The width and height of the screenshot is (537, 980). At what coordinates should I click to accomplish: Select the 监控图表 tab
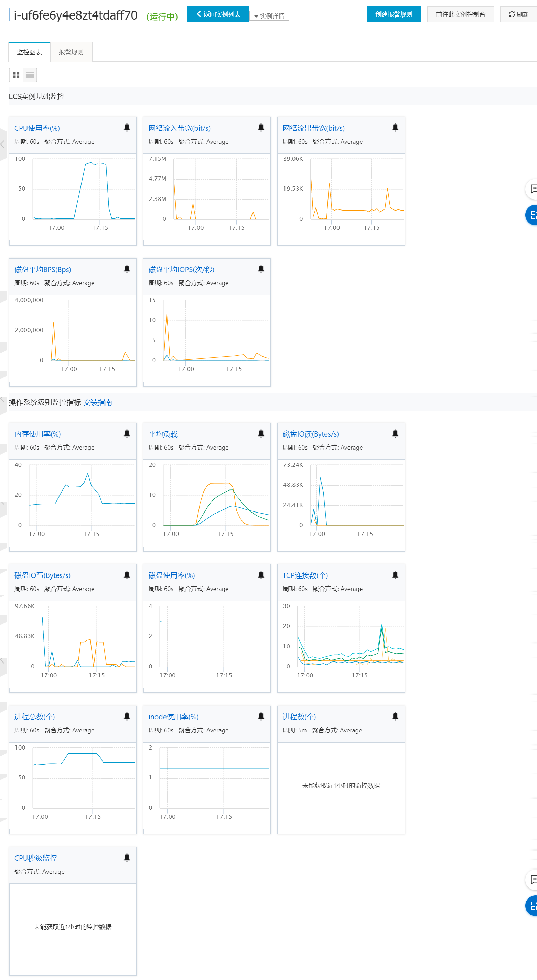29,52
